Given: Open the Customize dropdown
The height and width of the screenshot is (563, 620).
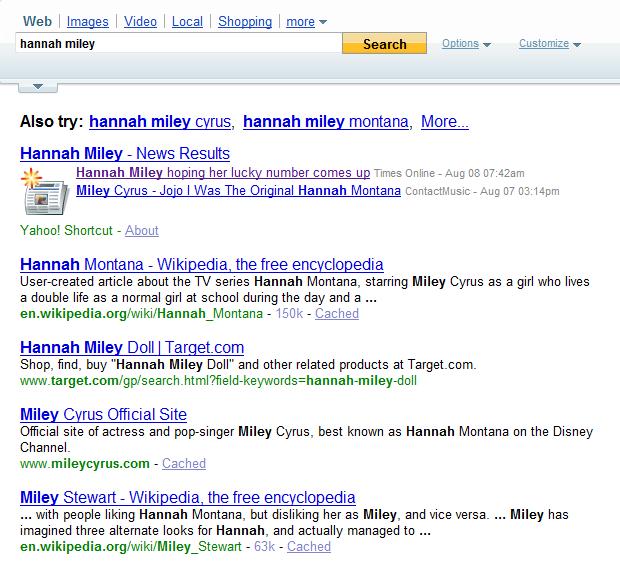Looking at the screenshot, I should click(550, 43).
